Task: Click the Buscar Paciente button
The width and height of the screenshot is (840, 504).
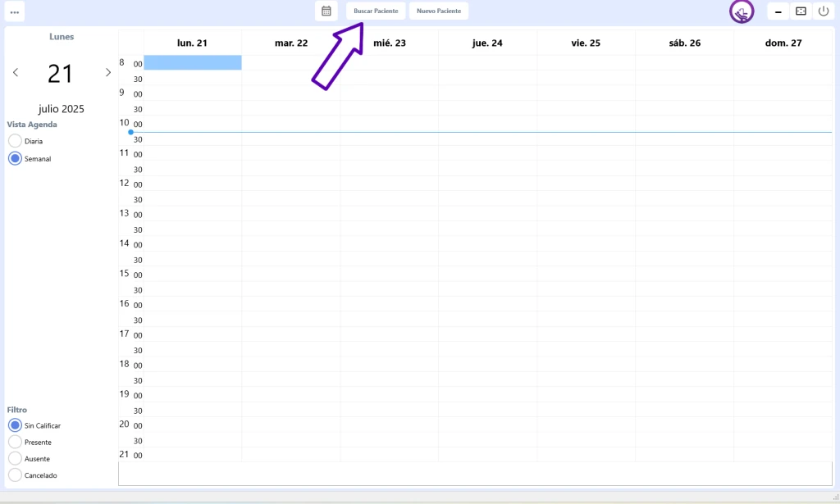Action: 376,11
